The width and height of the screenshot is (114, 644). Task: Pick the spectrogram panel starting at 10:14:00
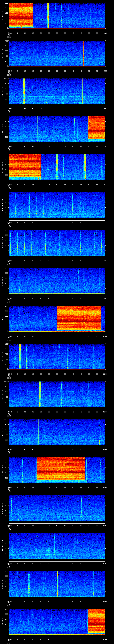pyautogui.click(x=57, y=508)
